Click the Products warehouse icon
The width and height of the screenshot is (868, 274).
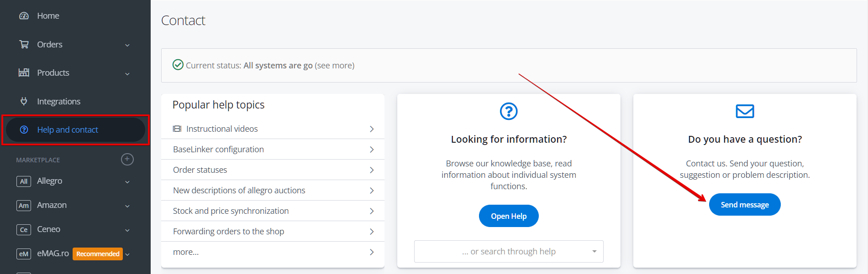click(x=24, y=72)
